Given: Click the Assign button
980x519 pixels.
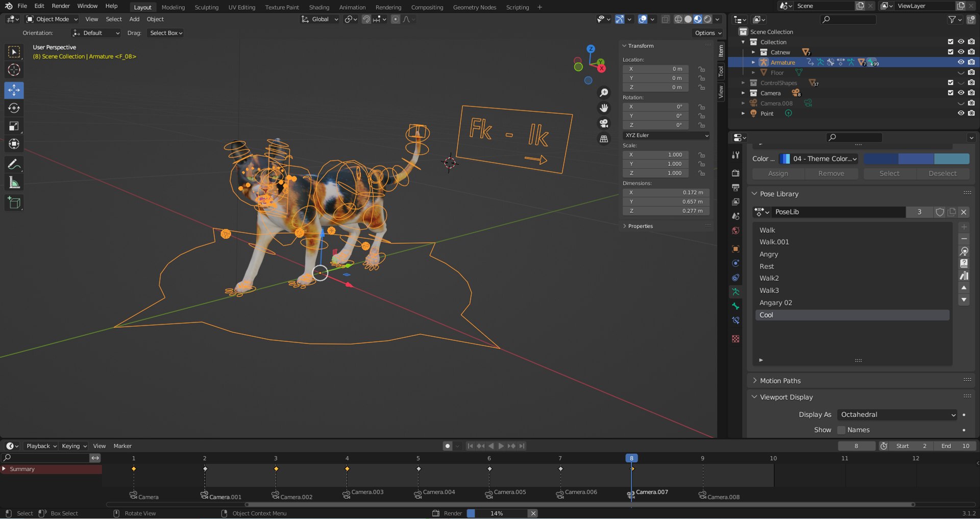Looking at the screenshot, I should pyautogui.click(x=778, y=174).
